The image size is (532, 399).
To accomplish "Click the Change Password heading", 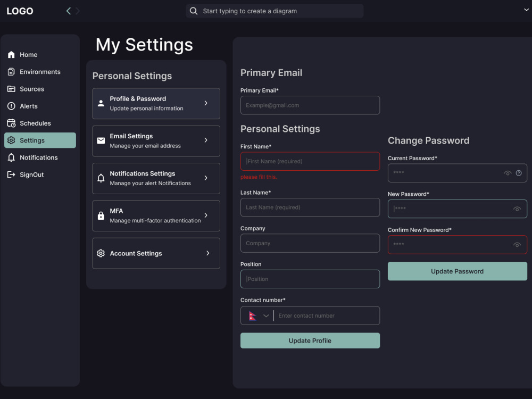I will pyautogui.click(x=428, y=140).
